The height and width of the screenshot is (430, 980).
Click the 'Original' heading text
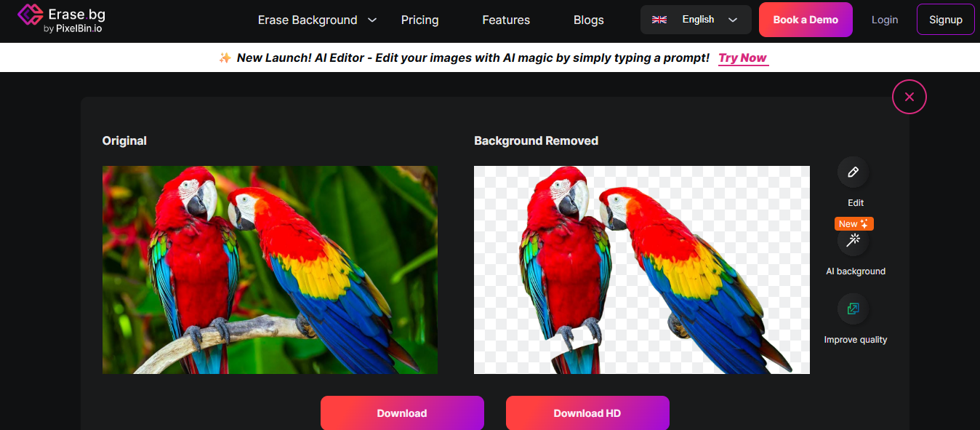124,140
